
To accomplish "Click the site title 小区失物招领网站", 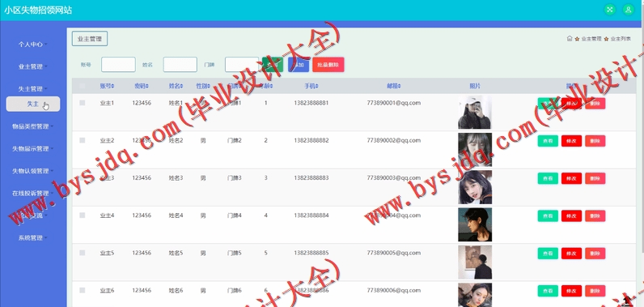I will 38,11.
